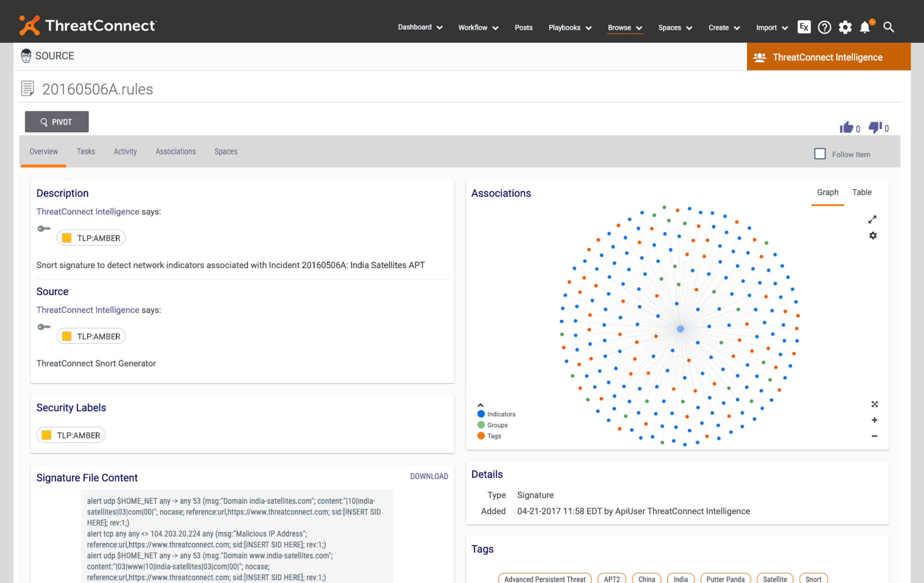The image size is (924, 583).
Task: Open associations graph settings gear
Action: tap(873, 235)
